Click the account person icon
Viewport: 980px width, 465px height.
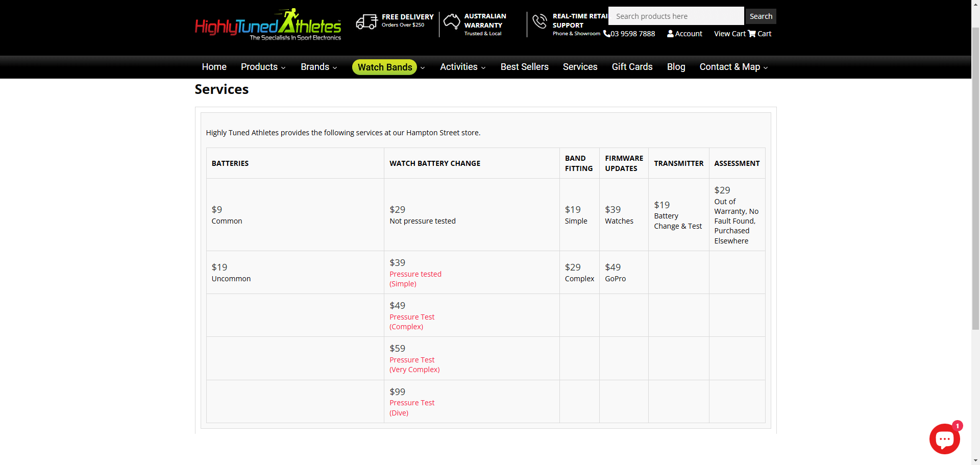point(670,34)
